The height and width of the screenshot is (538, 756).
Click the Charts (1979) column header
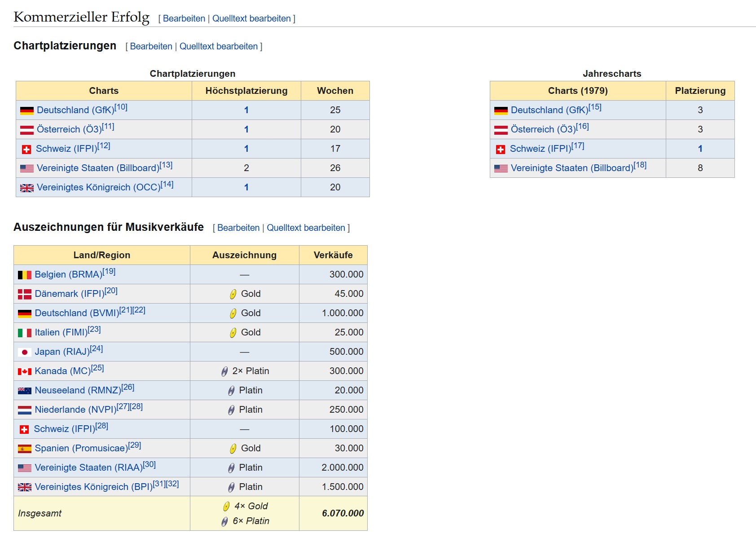pyautogui.click(x=578, y=91)
